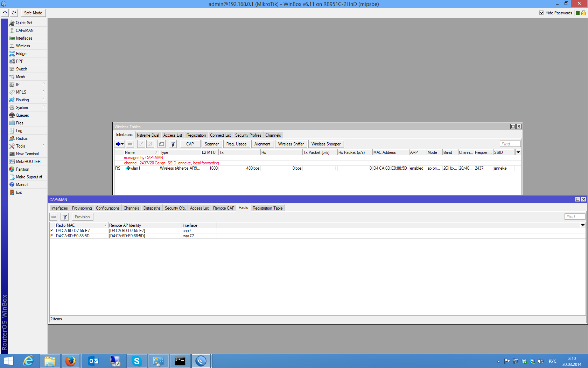Viewport: 588px width, 368px height.
Task: Open Internet Explorer from taskbar
Action: coord(28,361)
